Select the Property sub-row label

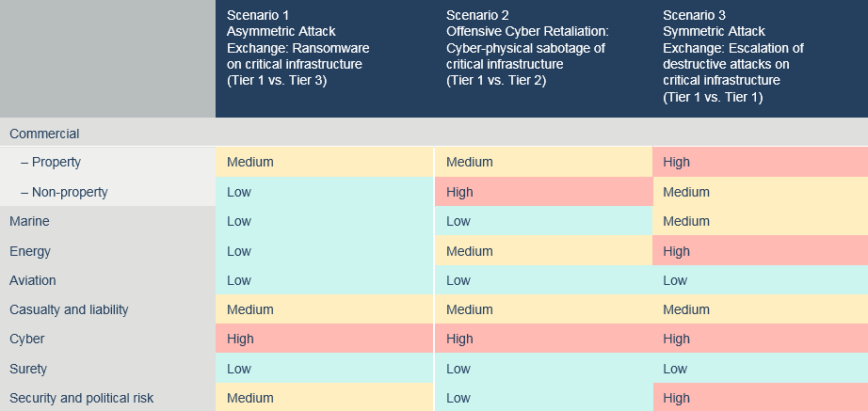(x=51, y=162)
